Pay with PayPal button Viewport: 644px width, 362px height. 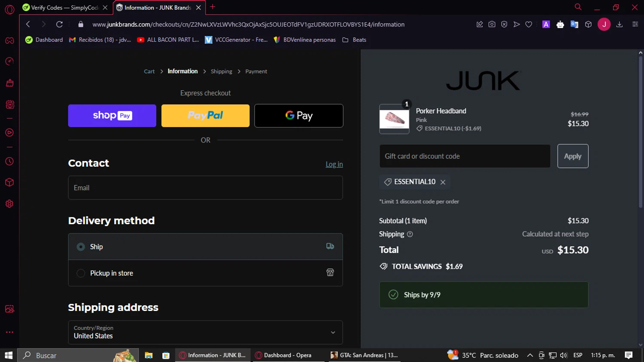(x=205, y=116)
